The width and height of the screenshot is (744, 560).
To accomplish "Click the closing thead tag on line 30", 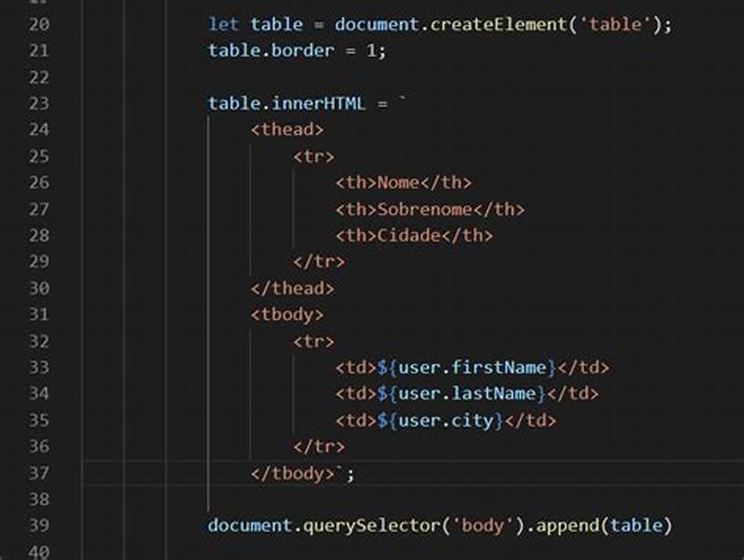I will click(293, 288).
